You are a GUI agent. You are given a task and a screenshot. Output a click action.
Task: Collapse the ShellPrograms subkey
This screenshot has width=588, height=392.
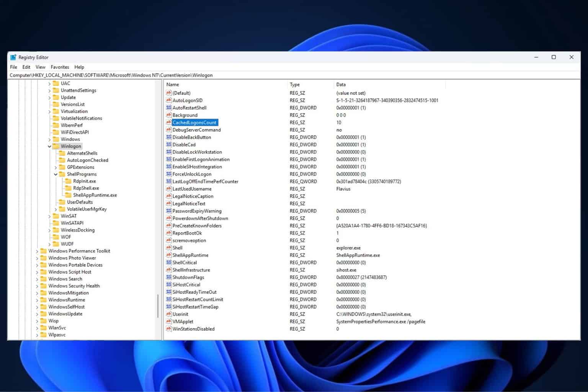click(56, 174)
